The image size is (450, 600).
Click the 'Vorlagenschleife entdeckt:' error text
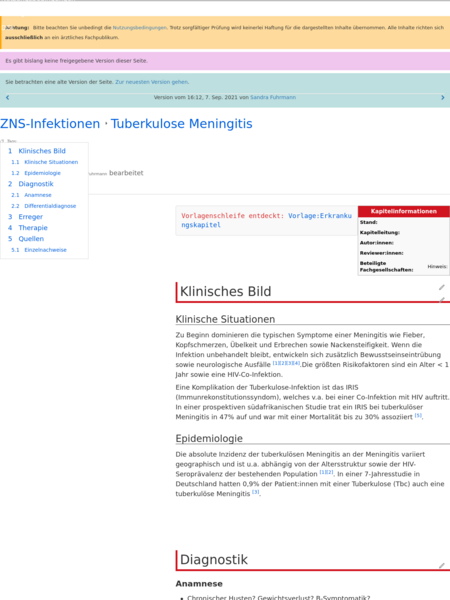(x=233, y=216)
